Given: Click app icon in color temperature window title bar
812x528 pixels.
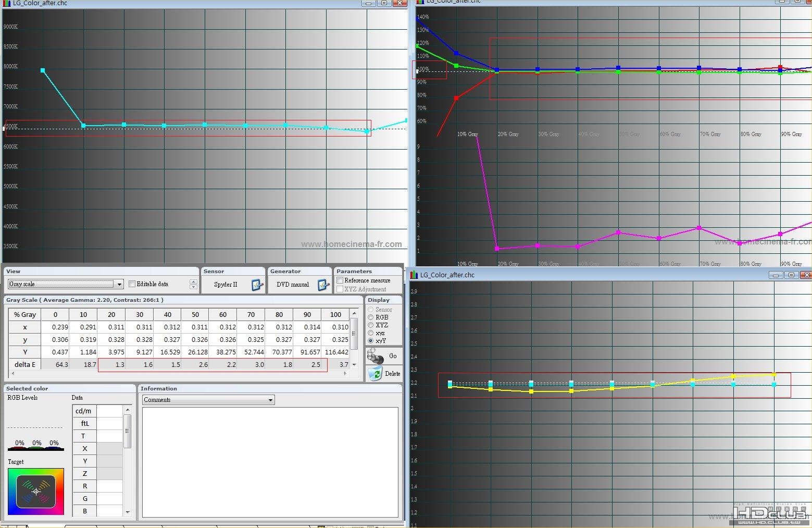Looking at the screenshot, I should (x=7, y=3).
